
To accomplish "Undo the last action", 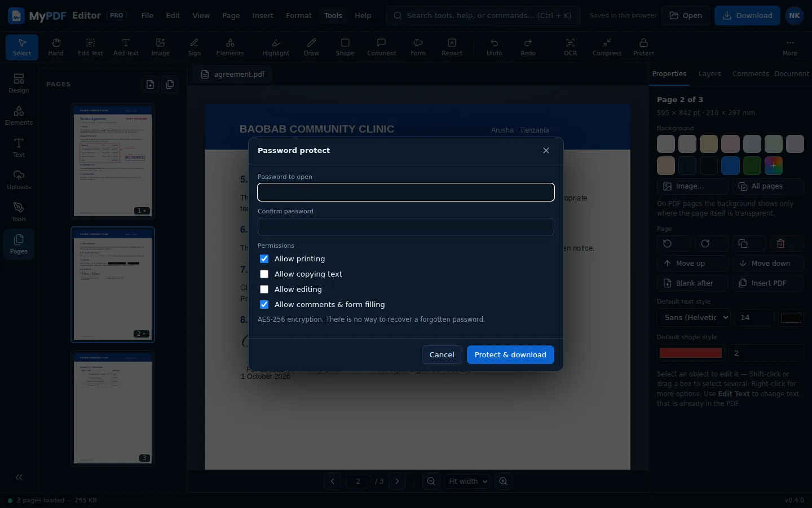I will click(x=494, y=47).
